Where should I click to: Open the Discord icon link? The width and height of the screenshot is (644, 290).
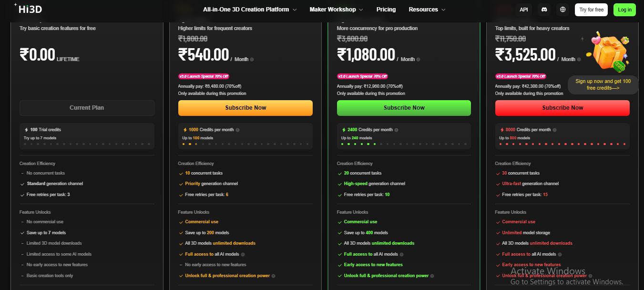544,10
